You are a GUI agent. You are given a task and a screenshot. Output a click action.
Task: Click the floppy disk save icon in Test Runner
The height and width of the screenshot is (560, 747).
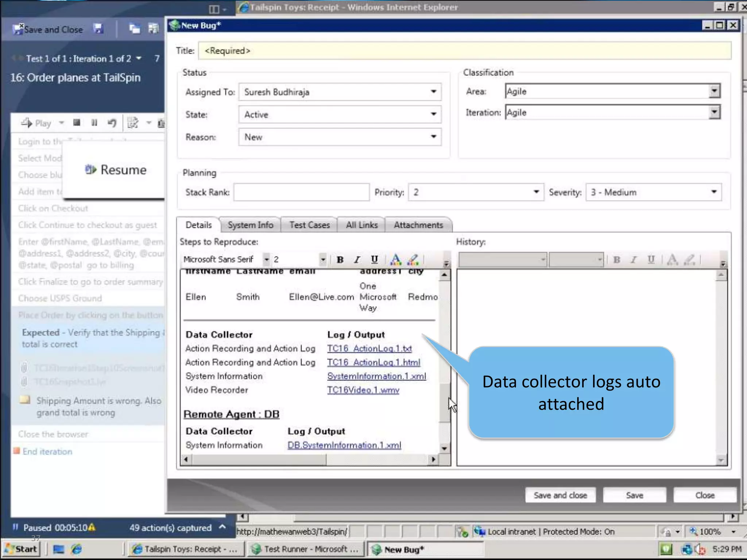pyautogui.click(x=98, y=29)
